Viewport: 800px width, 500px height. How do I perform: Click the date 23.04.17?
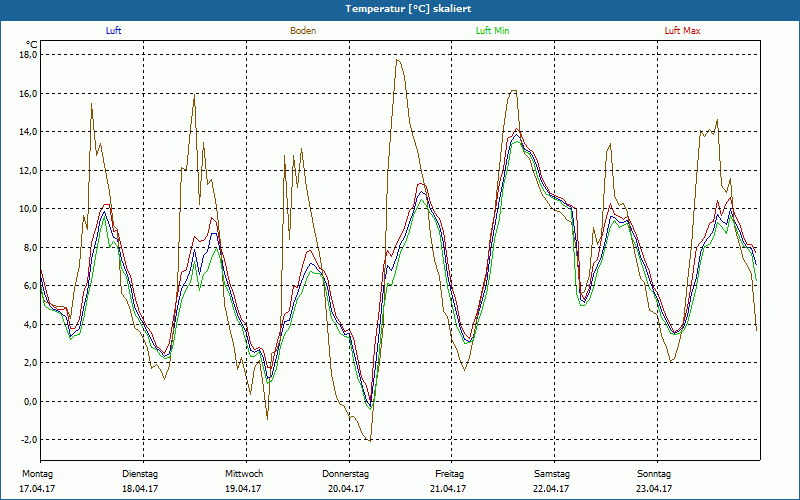[x=654, y=489]
